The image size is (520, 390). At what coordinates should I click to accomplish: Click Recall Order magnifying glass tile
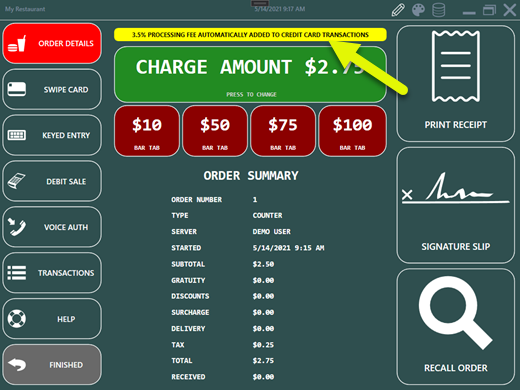tap(456, 327)
